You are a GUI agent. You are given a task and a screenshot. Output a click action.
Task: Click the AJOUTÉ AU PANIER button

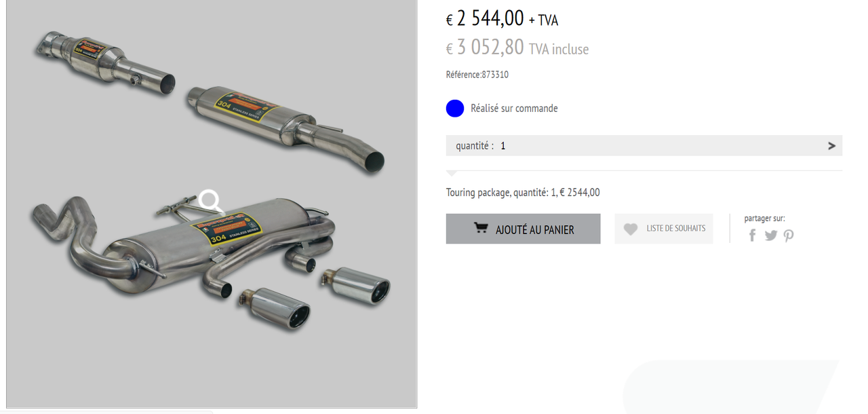click(523, 229)
